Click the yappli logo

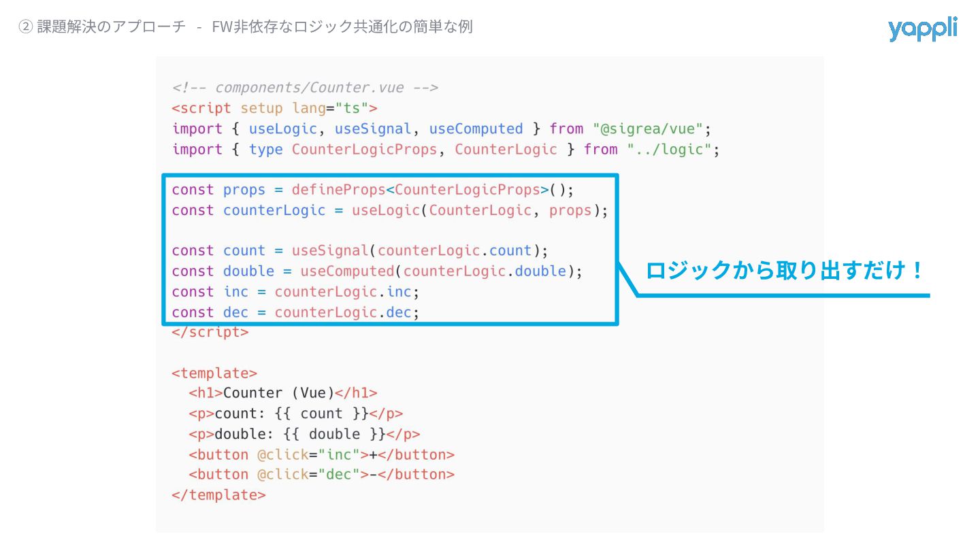coord(922,30)
